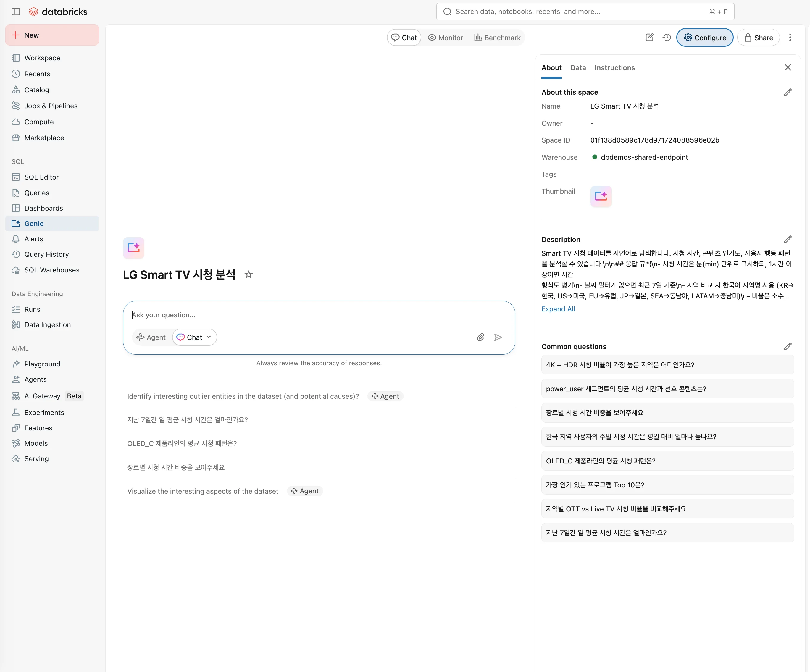Click the Genie sidebar icon
The width and height of the screenshot is (810, 672).
click(16, 224)
